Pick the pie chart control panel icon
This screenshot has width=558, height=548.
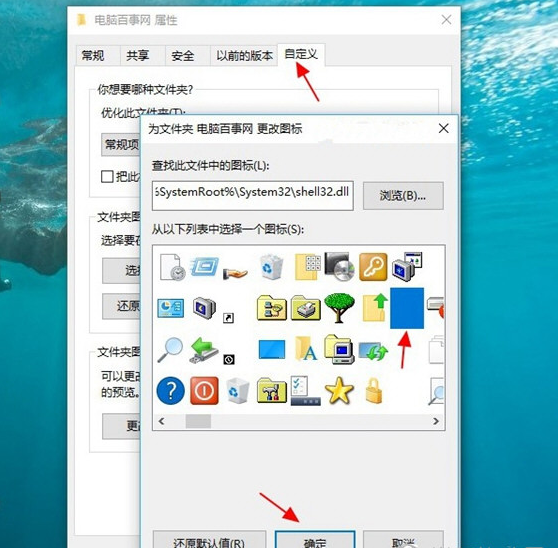pos(170,308)
